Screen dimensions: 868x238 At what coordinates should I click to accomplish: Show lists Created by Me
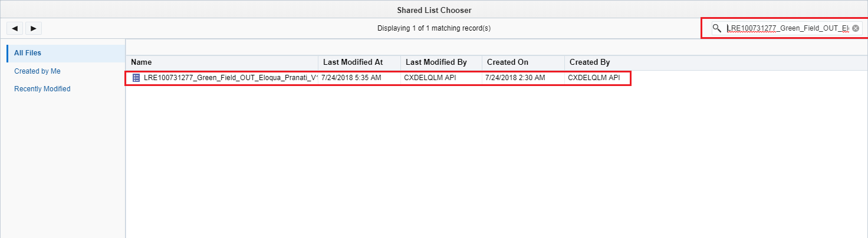click(37, 71)
